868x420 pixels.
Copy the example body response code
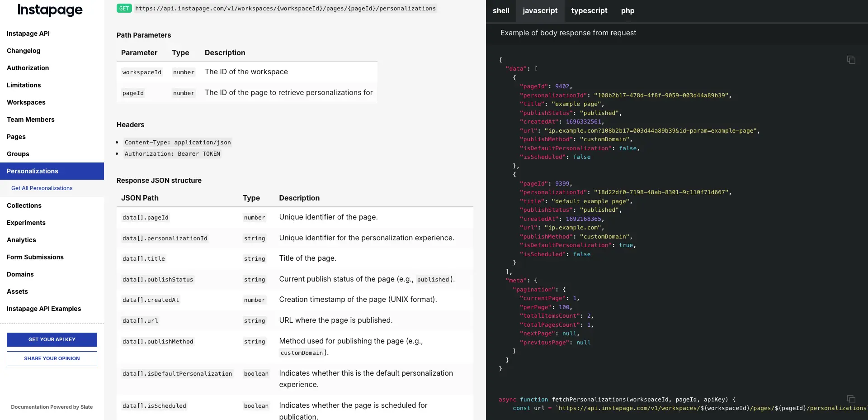tap(851, 60)
